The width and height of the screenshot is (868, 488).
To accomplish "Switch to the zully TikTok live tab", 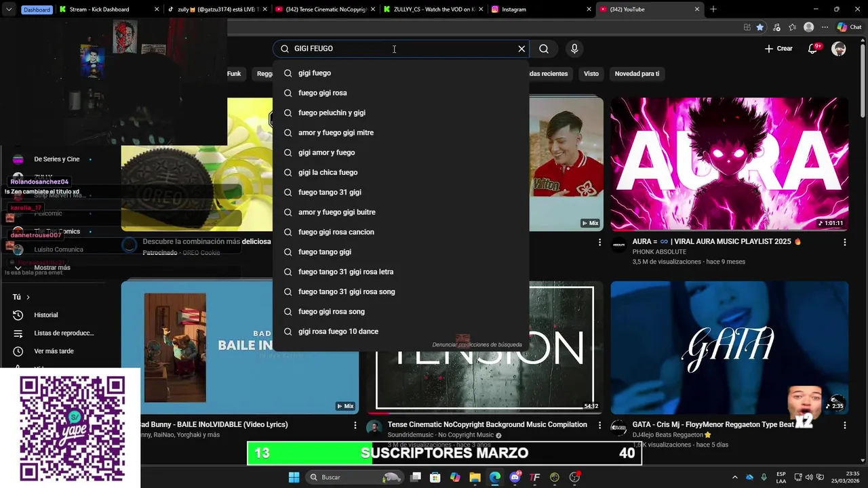I will pyautogui.click(x=217, y=9).
